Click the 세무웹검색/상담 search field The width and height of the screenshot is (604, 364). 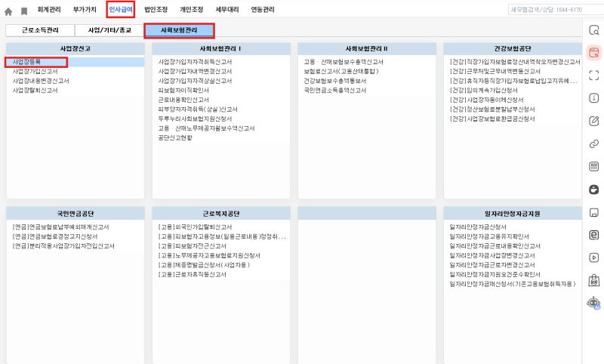tap(555, 10)
